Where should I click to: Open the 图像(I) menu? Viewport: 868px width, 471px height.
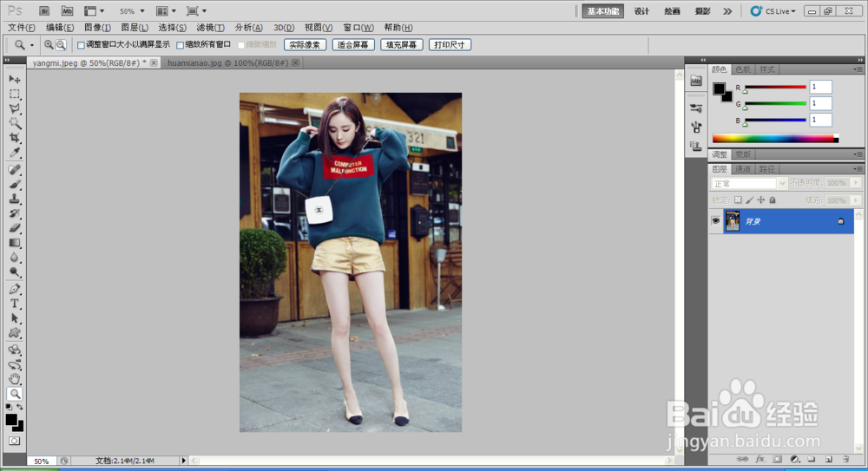click(x=97, y=27)
